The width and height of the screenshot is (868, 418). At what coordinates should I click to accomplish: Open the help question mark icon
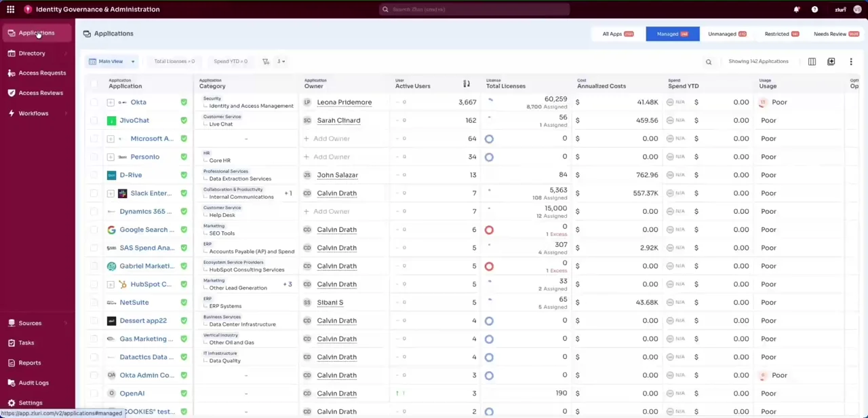(x=814, y=9)
